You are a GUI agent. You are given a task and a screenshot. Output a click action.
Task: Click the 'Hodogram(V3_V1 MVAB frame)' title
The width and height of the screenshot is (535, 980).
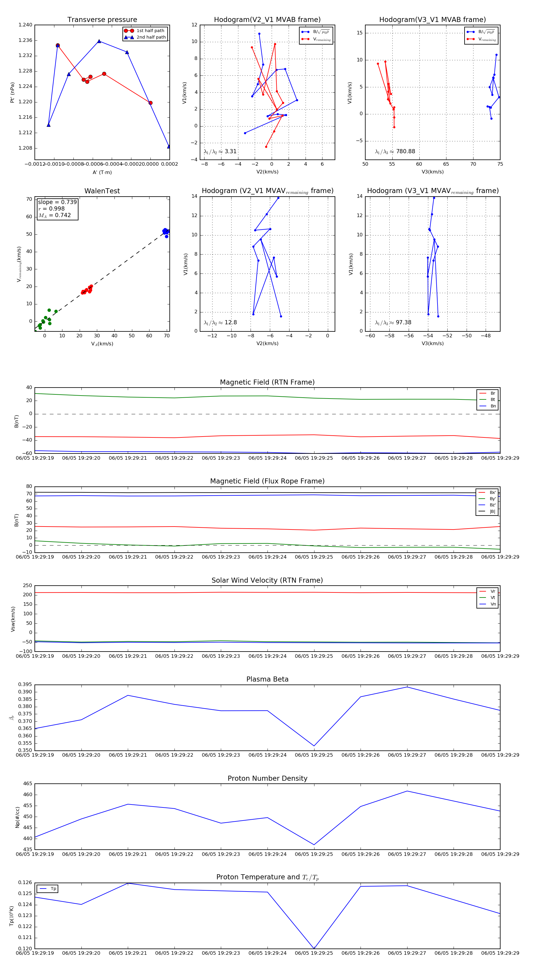tap(432, 20)
